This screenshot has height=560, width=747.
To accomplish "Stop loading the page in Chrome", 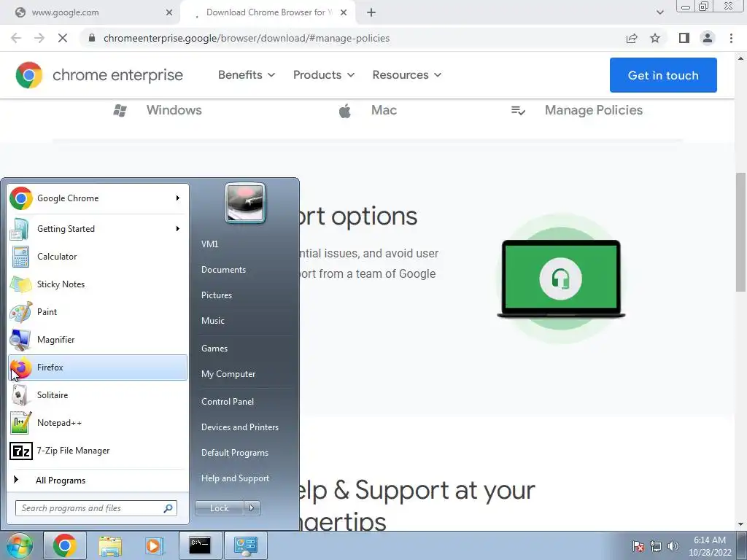I will pyautogui.click(x=63, y=38).
